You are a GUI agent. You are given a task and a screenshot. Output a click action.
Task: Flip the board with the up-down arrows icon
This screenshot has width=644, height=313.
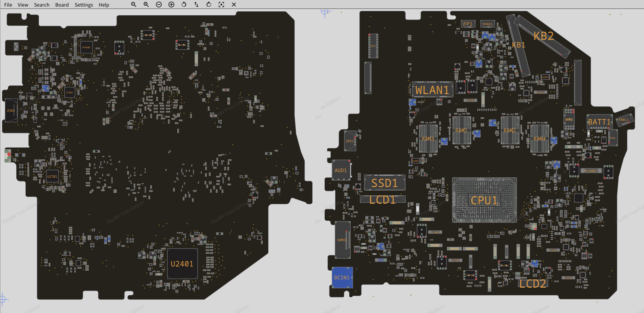point(196,5)
